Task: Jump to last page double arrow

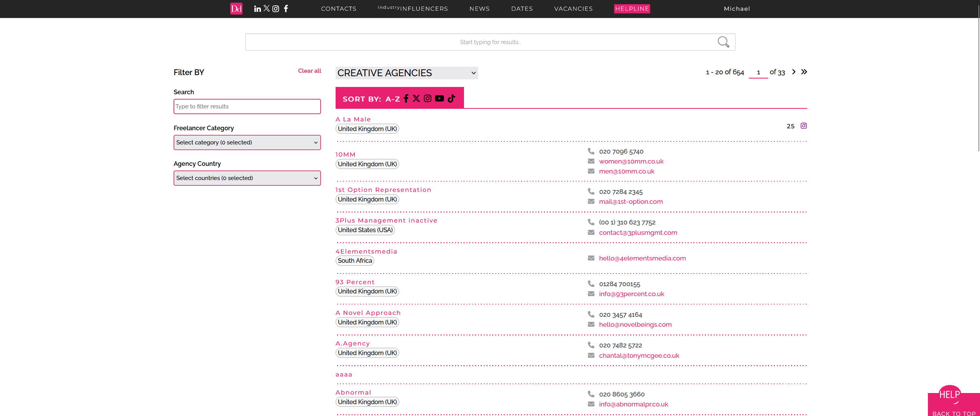Action: (x=804, y=72)
